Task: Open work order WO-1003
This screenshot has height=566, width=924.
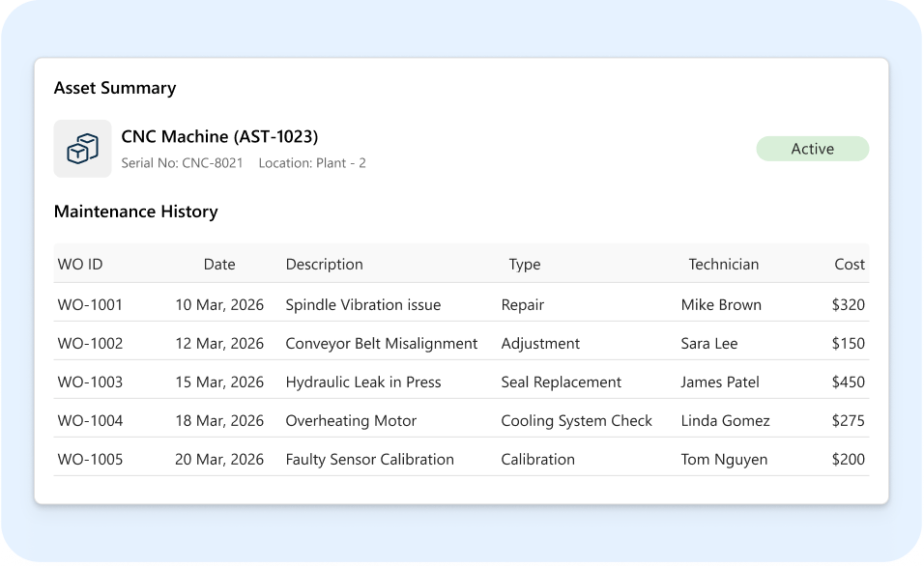Action: point(90,382)
